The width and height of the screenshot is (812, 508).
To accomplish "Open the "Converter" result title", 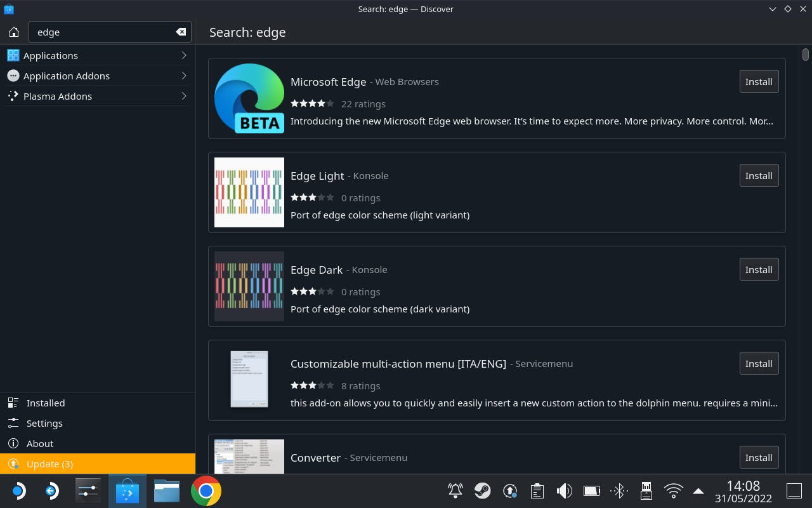I will pyautogui.click(x=315, y=458).
